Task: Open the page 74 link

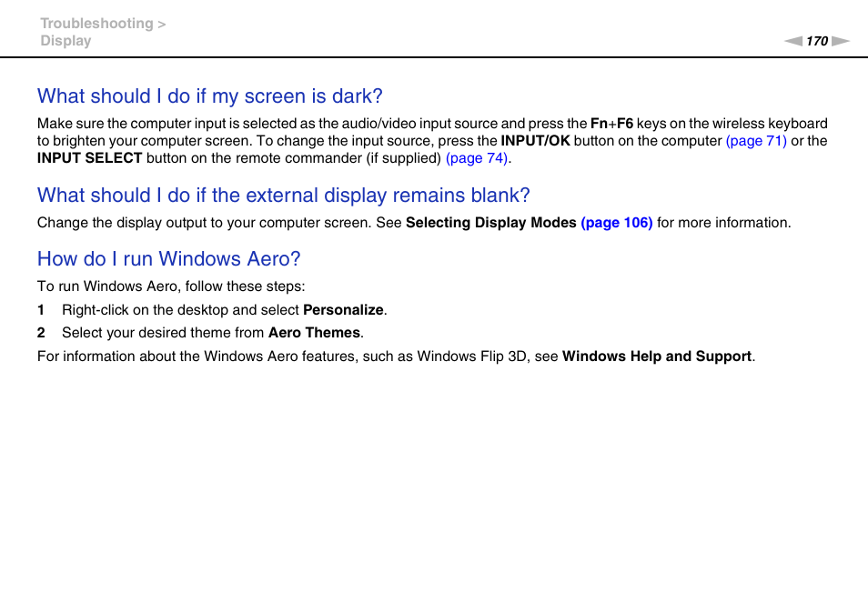Action: coord(476,158)
